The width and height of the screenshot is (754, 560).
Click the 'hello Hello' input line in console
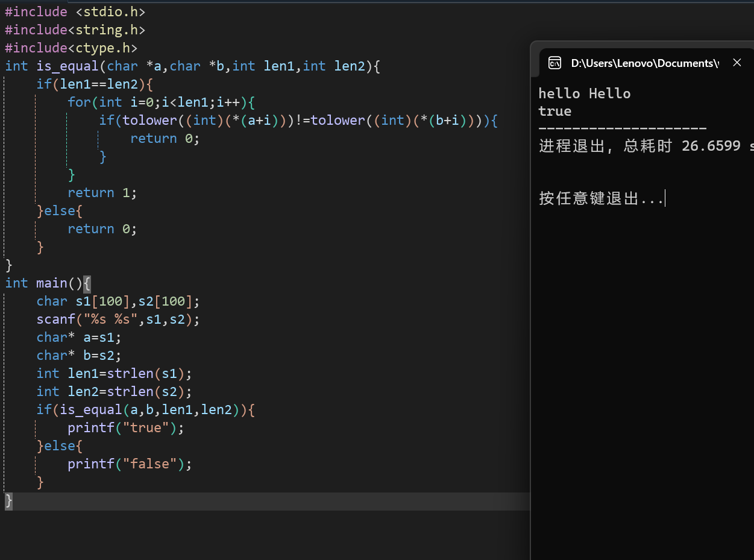584,93
